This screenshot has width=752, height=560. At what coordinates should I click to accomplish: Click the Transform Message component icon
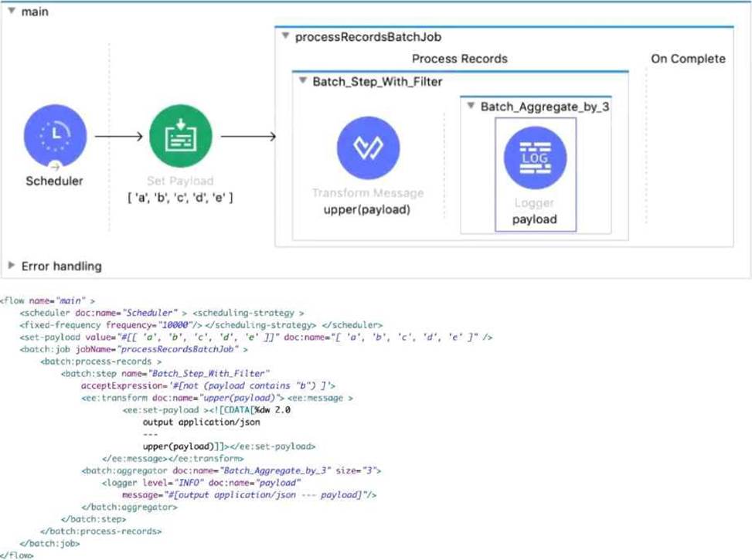coord(368,149)
